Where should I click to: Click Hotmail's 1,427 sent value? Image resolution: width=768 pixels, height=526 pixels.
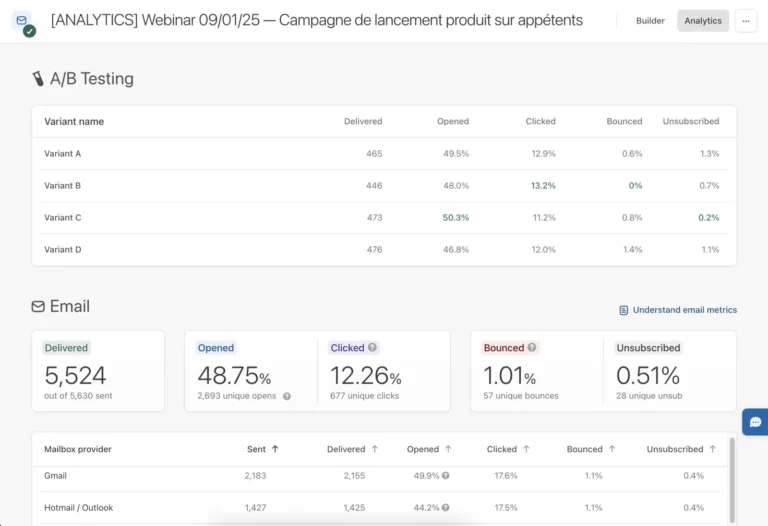coord(255,507)
